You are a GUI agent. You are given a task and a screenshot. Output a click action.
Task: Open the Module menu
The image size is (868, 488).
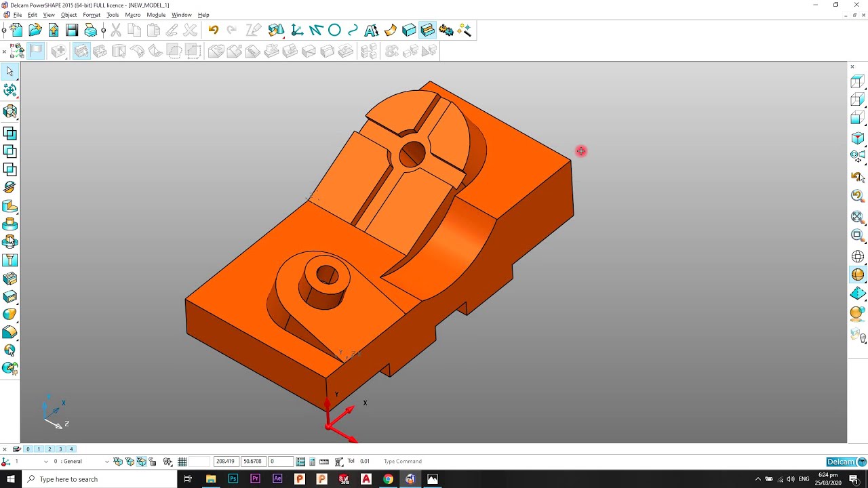coord(156,15)
